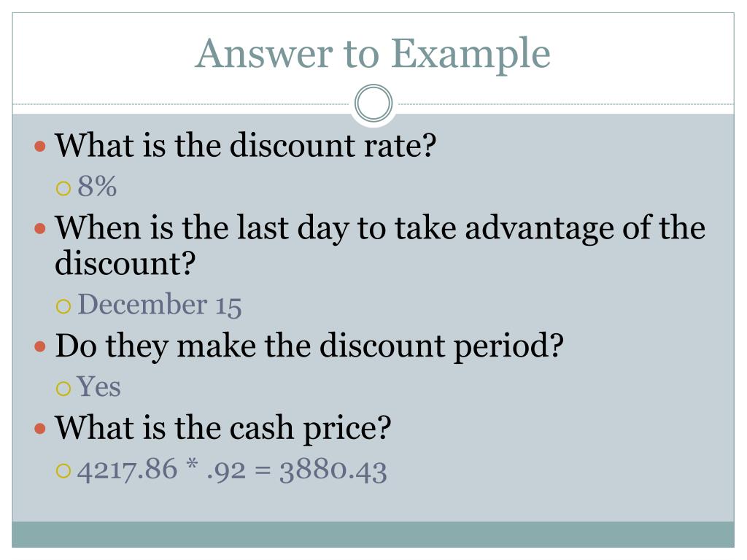This screenshot has width=747, height=560.
Task: Click 'Do they make the discount period?' line
Action: (309, 346)
